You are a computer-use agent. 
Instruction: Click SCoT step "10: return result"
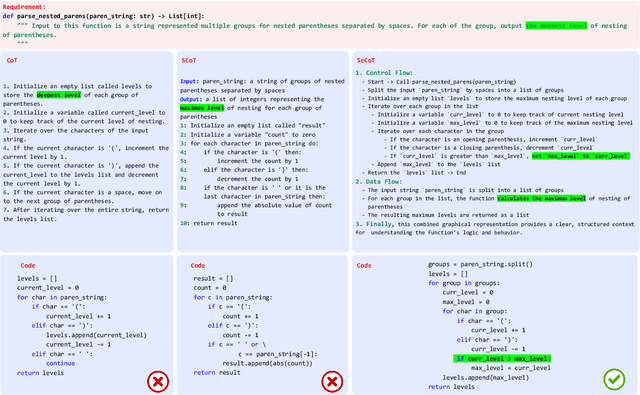pyautogui.click(x=209, y=223)
